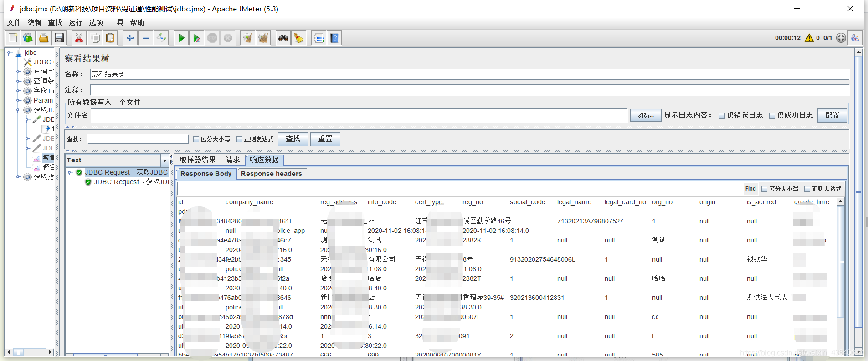This screenshot has height=361, width=868.
Task: Expand the 查询条 thread group node
Action: (x=18, y=81)
